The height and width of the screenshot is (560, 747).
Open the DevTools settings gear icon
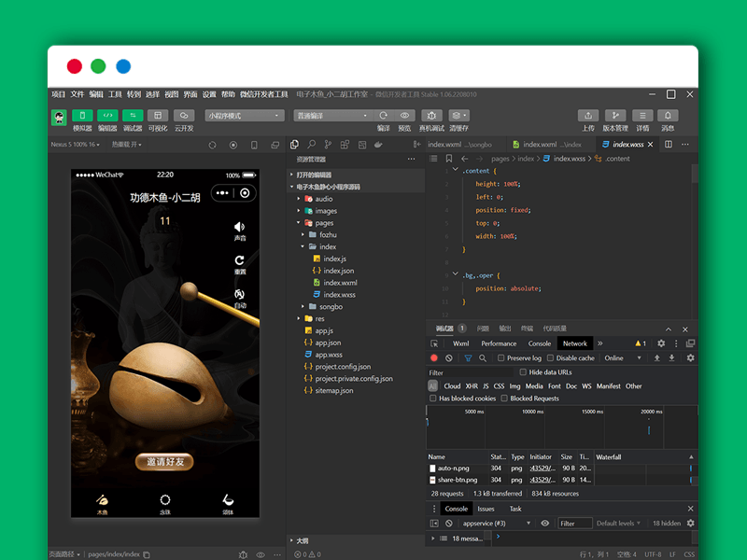(660, 343)
